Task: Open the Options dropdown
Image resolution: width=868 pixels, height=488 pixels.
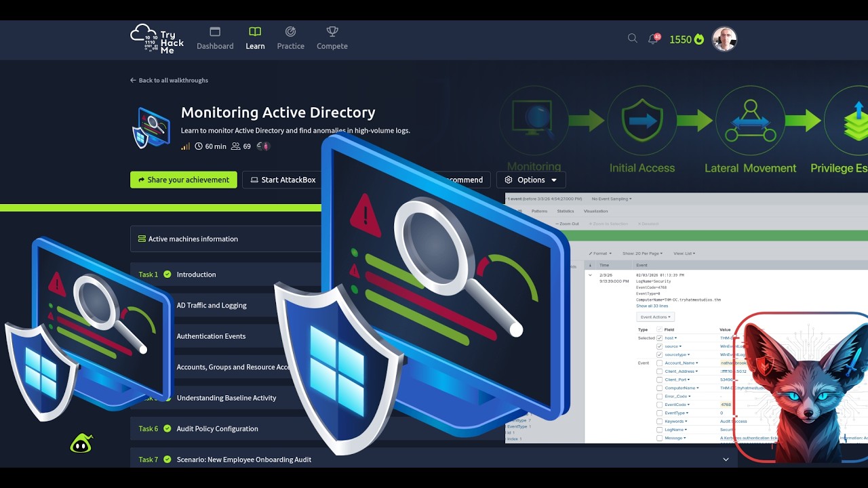Action: click(x=531, y=180)
